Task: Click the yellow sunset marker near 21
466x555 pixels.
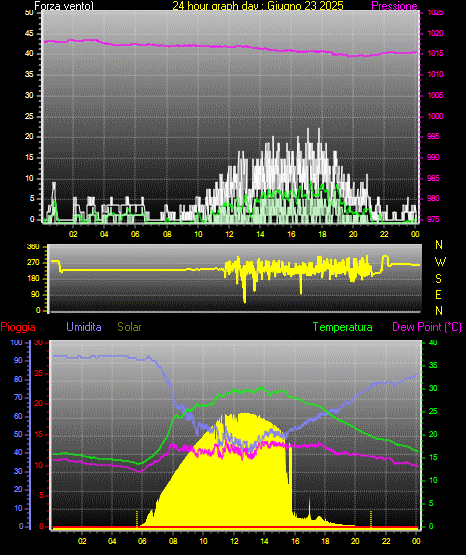Action: coord(371,519)
